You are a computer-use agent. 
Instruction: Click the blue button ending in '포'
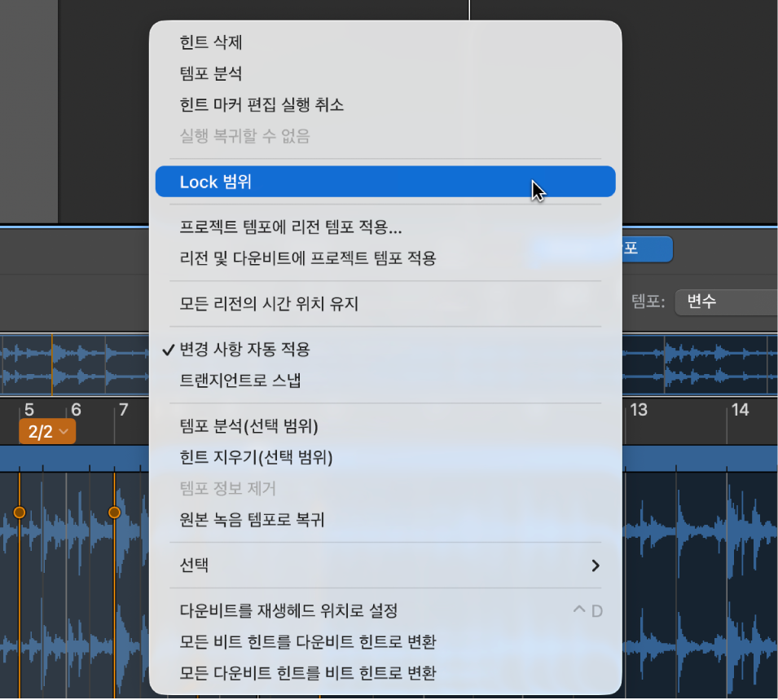[x=647, y=249]
